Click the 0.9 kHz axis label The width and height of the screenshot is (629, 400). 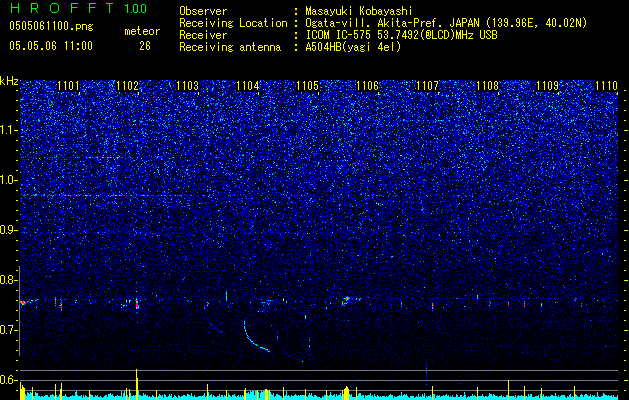click(8, 230)
